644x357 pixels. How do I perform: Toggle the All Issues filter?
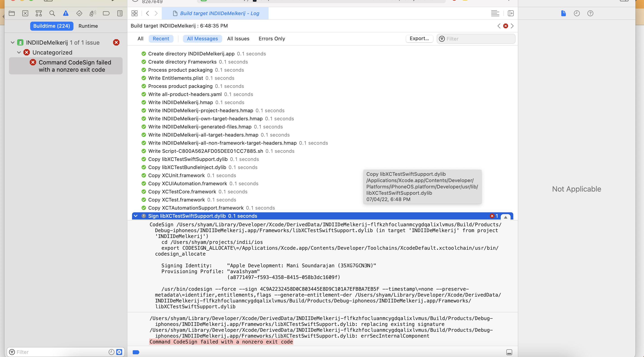point(238,39)
